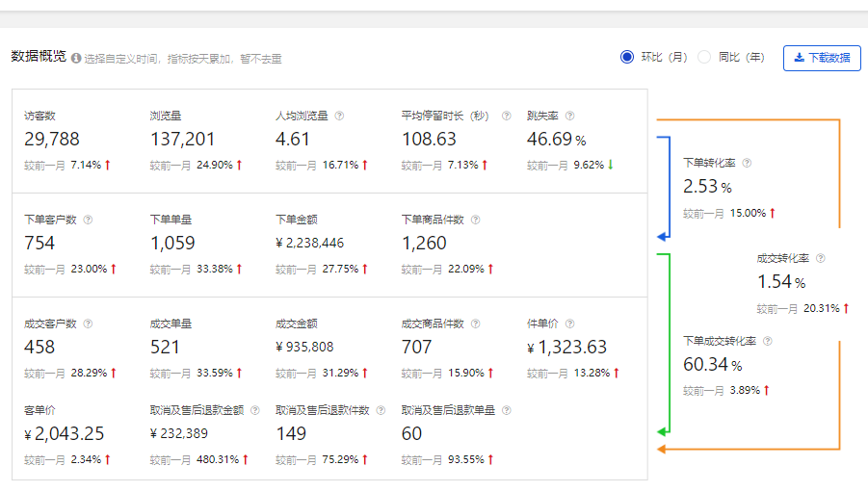Viewport: 868px width, 492px height.
Task: Click the 下单金额 value ¥2,238,446
Action: point(309,244)
